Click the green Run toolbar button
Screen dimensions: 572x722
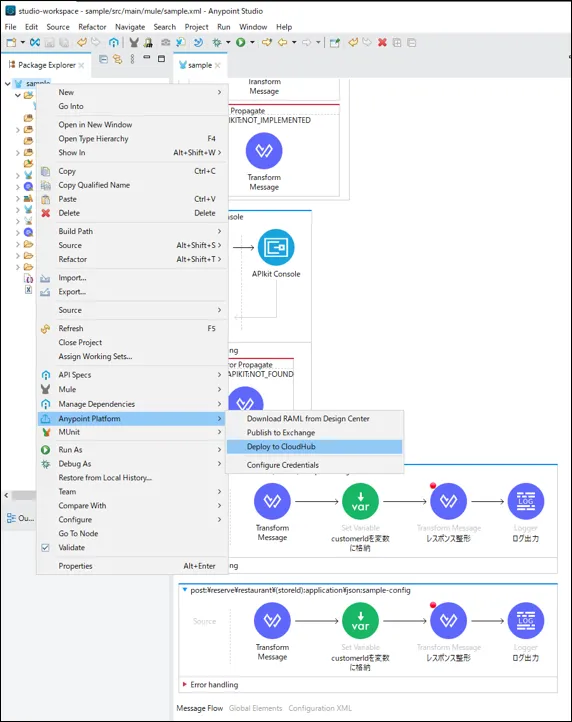[x=240, y=42]
